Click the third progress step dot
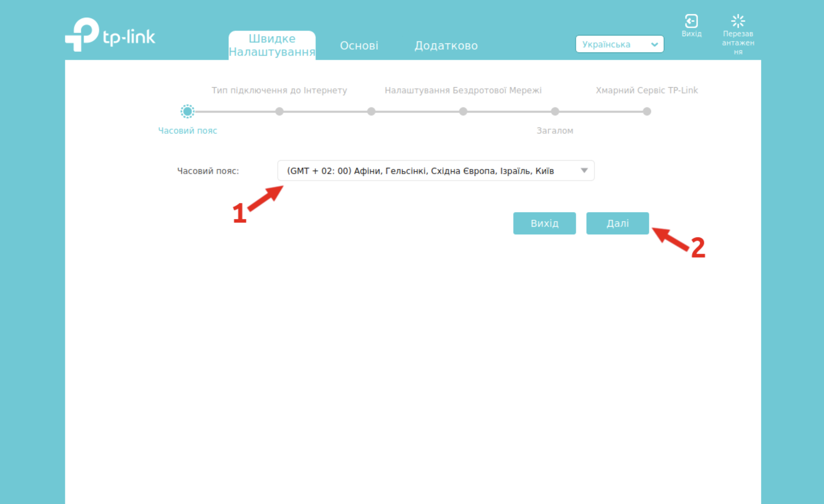The image size is (824, 504). [x=371, y=111]
